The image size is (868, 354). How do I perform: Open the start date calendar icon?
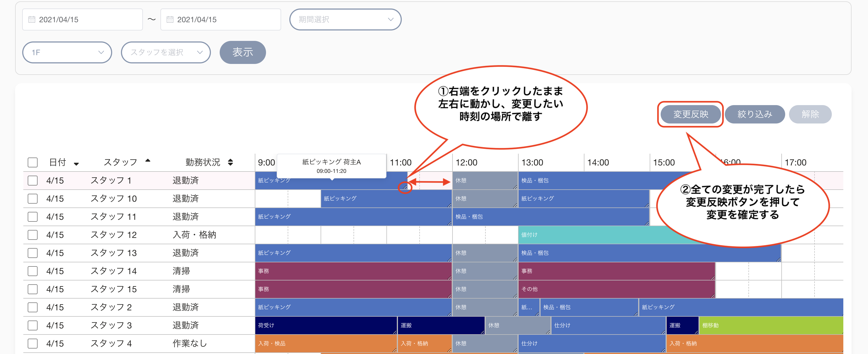click(32, 19)
